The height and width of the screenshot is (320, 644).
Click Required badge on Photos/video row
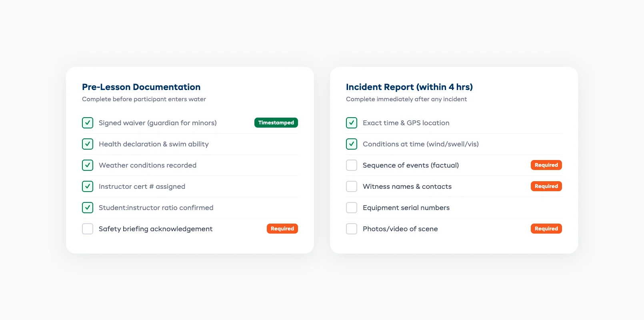pos(546,228)
